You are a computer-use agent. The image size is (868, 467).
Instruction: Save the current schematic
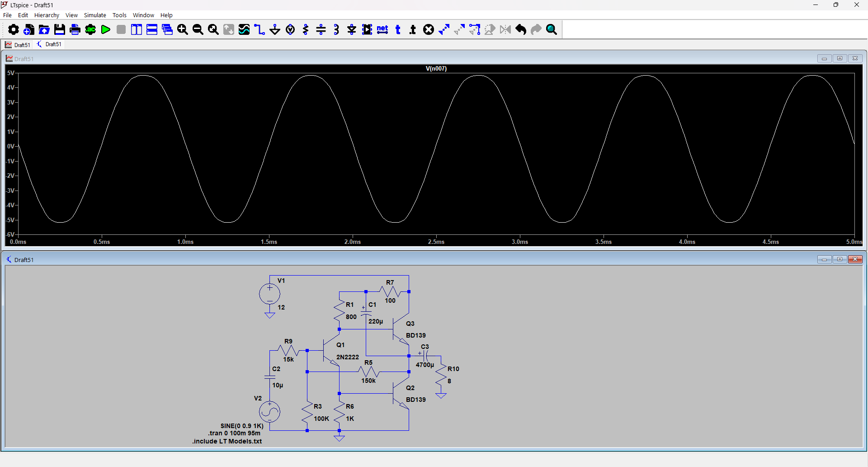[x=60, y=30]
